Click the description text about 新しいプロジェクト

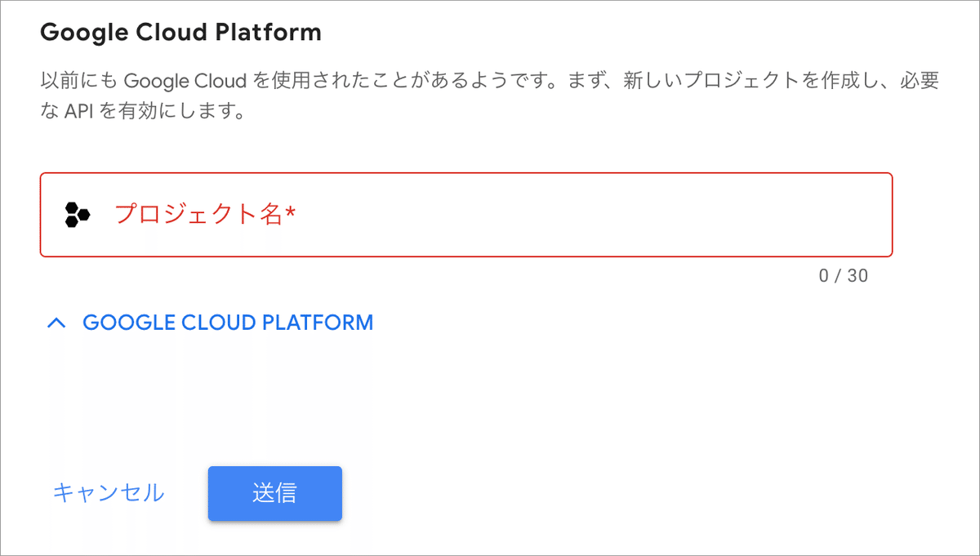click(x=489, y=96)
